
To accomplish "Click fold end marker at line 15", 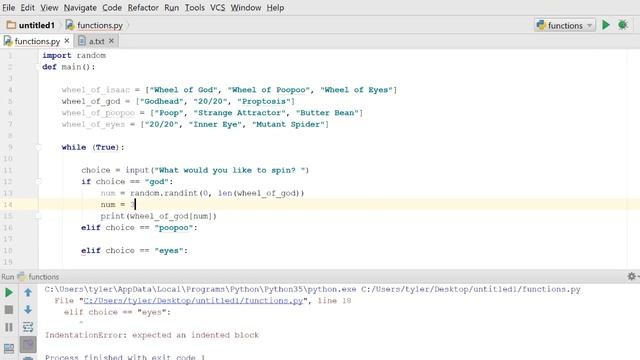I will click(38, 216).
